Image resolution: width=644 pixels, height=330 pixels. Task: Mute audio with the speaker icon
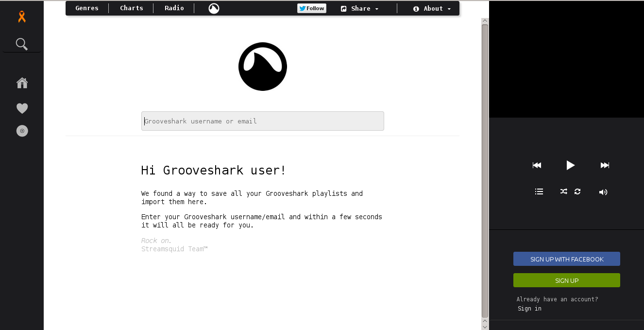click(603, 192)
